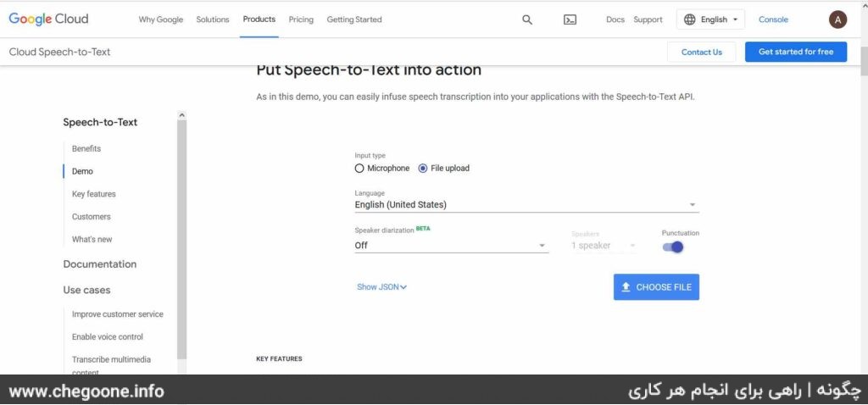Open Documentation section in the sidebar

click(100, 264)
